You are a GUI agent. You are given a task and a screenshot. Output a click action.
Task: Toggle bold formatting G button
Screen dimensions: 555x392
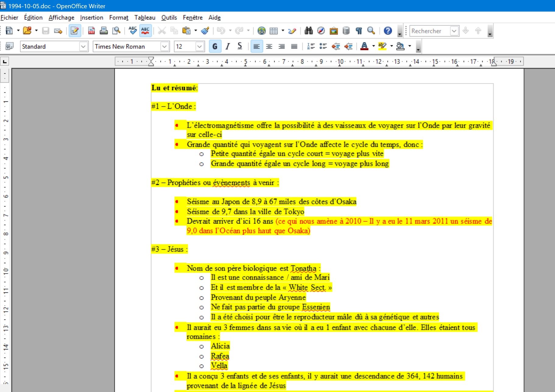click(215, 46)
